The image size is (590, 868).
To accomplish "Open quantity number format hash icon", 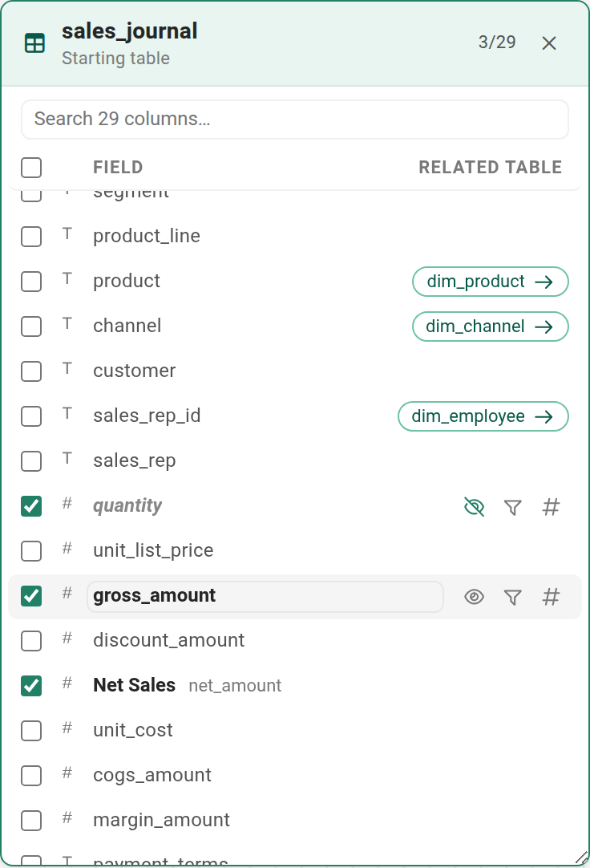I will pyautogui.click(x=551, y=506).
